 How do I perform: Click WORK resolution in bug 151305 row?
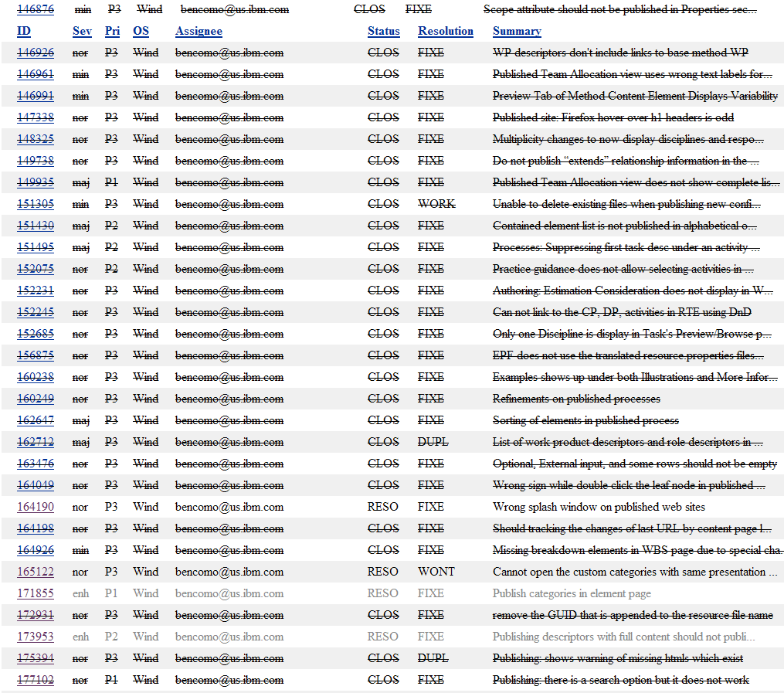click(x=436, y=204)
